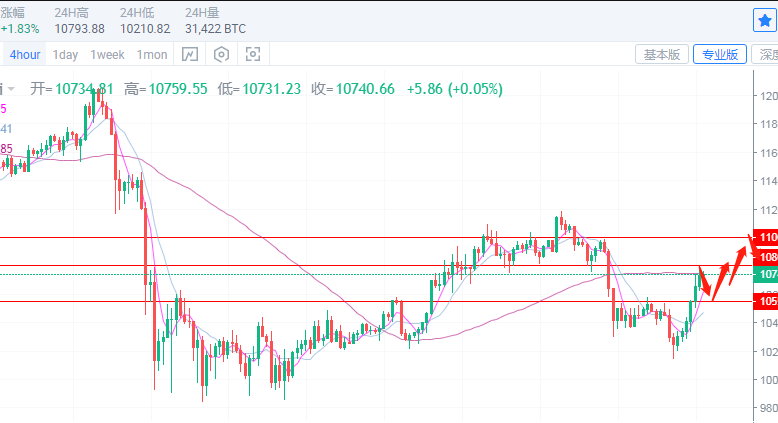Click the red 105 price label
Viewport: 778px width, 423px height.
767,301
